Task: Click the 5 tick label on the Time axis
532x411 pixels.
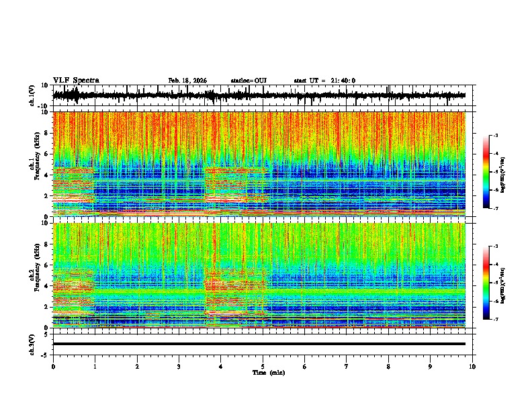Action: (x=263, y=367)
